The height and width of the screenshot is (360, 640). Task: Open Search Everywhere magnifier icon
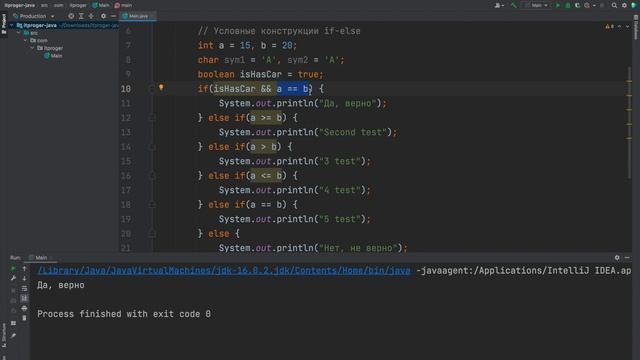pos(614,5)
